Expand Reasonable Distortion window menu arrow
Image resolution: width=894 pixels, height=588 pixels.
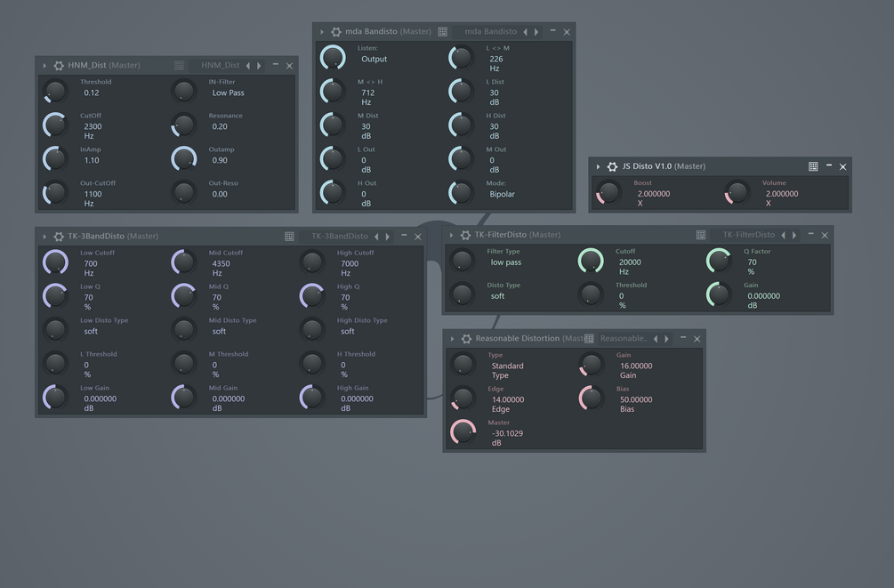pos(452,339)
